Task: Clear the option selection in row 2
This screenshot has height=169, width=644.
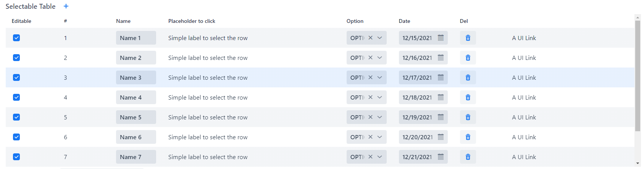Action: 370,58
